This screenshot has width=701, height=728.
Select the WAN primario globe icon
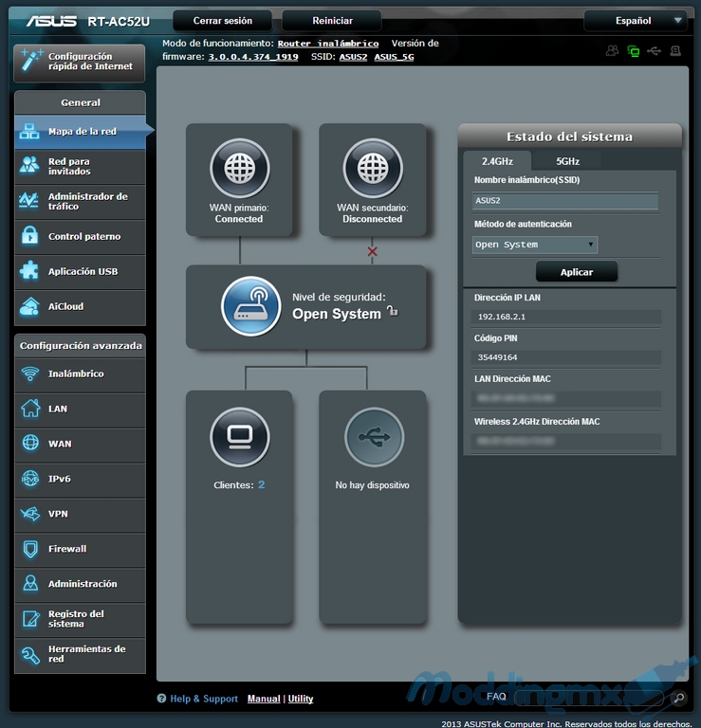point(240,168)
